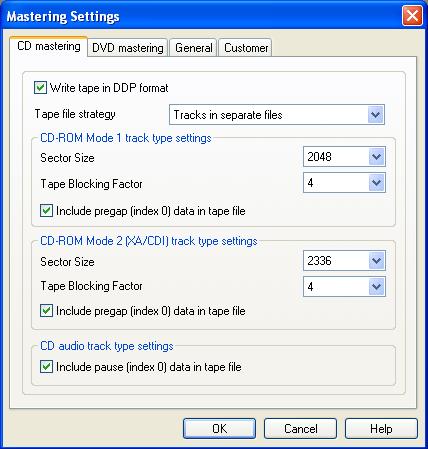Disable Include pause data for CD audio
The width and height of the screenshot is (428, 449).
point(46,367)
